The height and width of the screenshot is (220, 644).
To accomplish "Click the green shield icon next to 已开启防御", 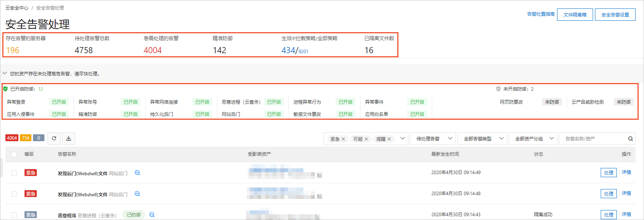I will 5,89.
